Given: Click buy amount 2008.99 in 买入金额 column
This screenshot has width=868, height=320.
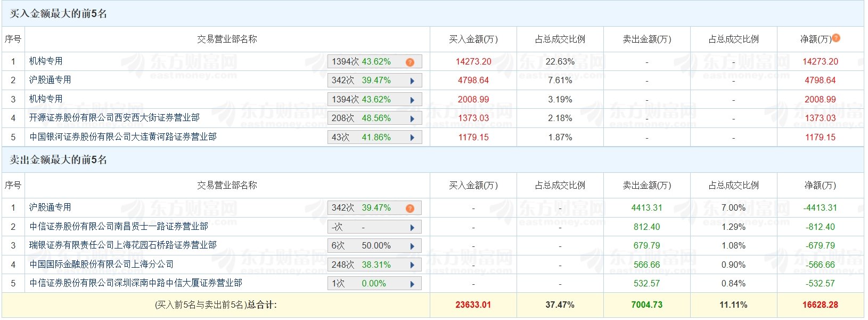Looking at the screenshot, I should click(473, 99).
